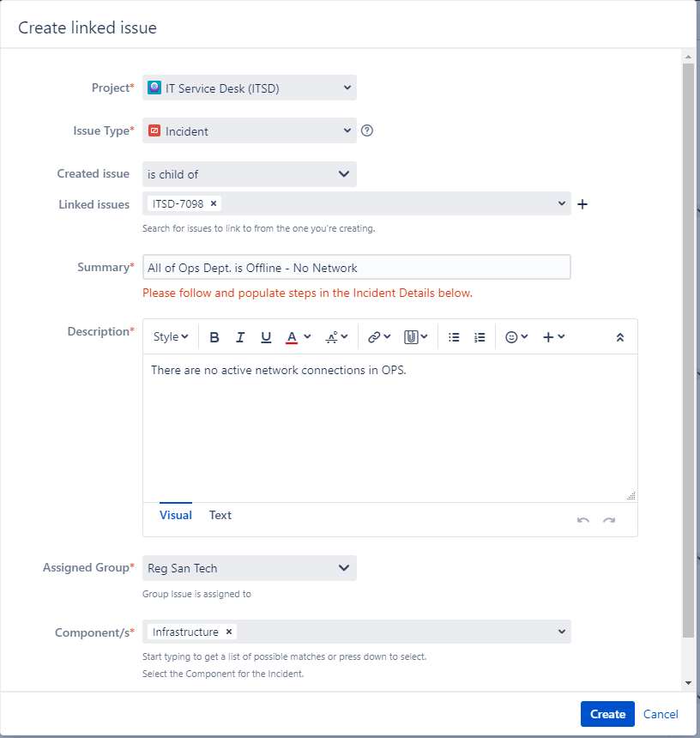Open the Created issue link type dropdown

point(250,174)
